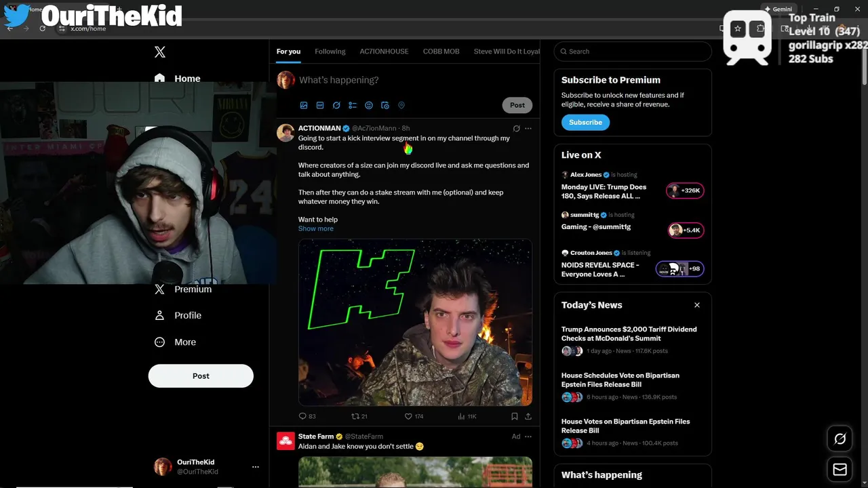This screenshot has height=488, width=868.
Task: Open OuriTheKid account menu dots
Action: 256,467
